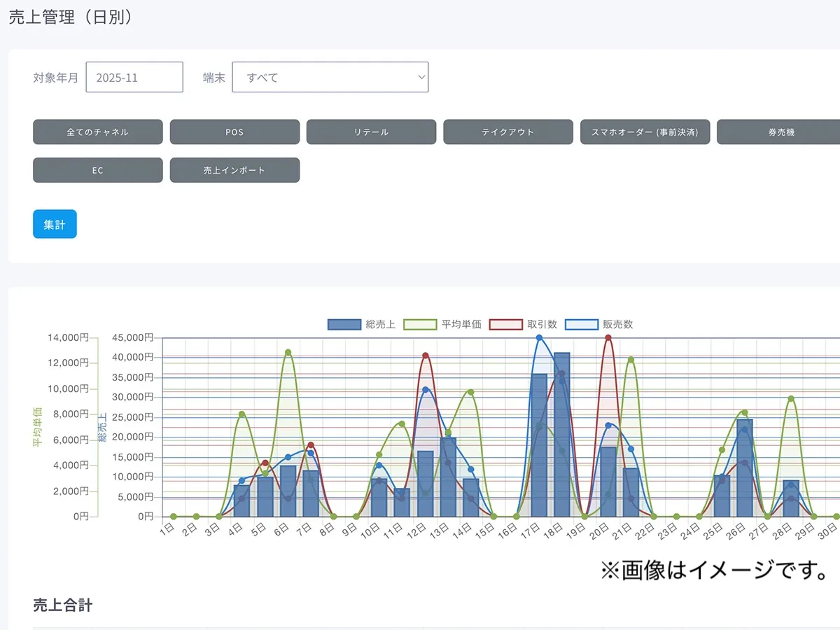Viewport: 840px width, 630px height.
Task: Select the 売上インポート channel button
Action: pyautogui.click(x=234, y=170)
